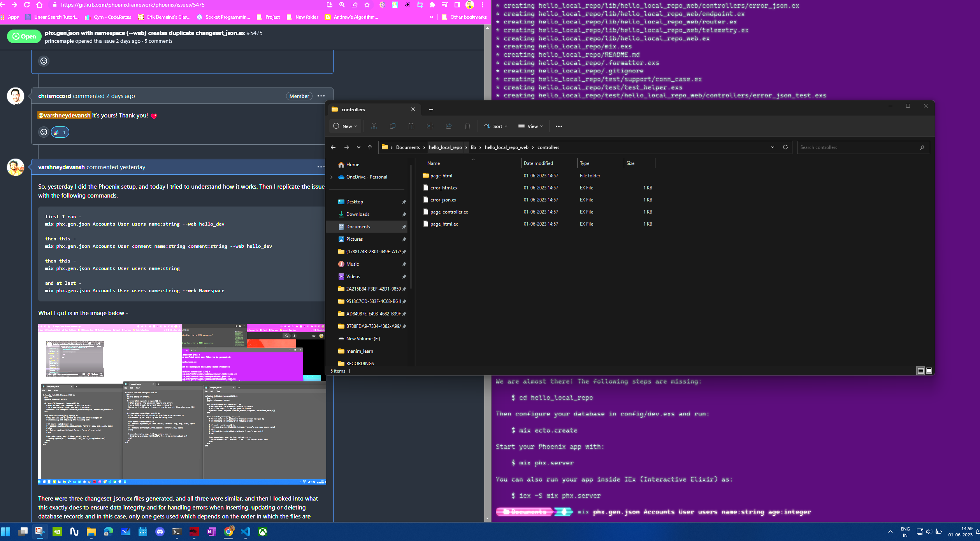Image resolution: width=980 pixels, height=541 pixels.
Task: Click the @varshneydevansh mention link
Action: tap(64, 116)
